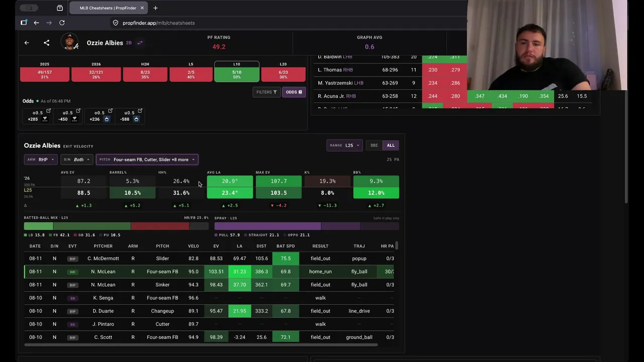The width and height of the screenshot is (644, 362).
Task: Click the game log horizontal scrollbar
Action: 201,345
